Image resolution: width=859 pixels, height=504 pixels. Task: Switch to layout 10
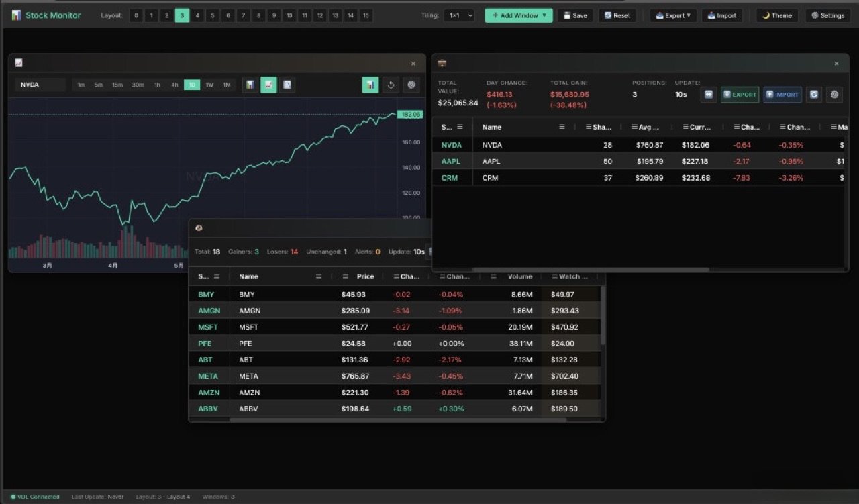289,15
